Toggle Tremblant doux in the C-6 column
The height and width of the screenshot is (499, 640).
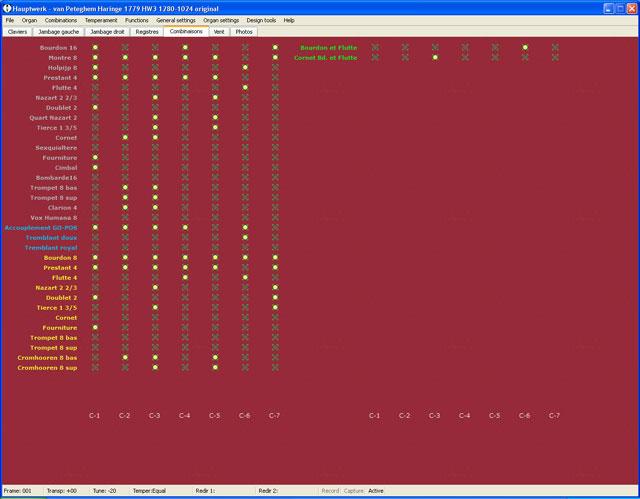click(245, 237)
